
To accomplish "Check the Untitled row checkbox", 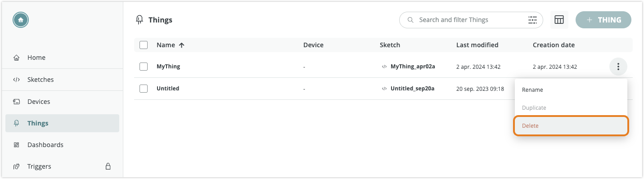I will 144,89.
